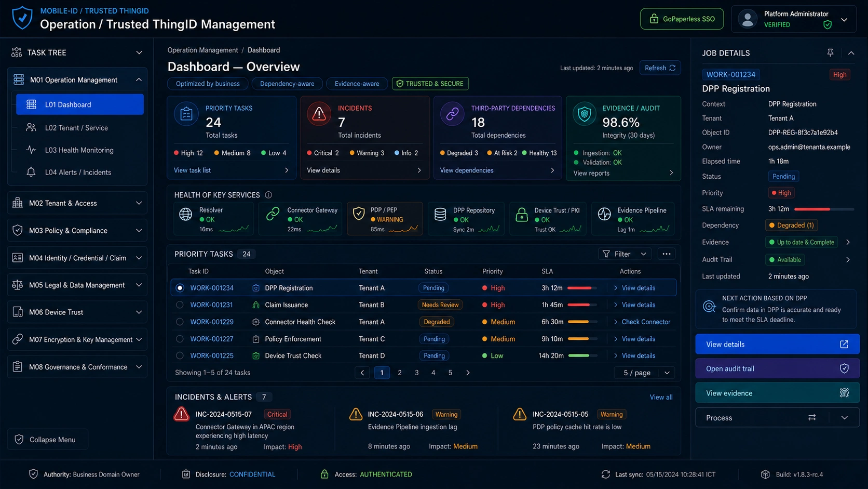Select the WORK-001225 radio button
This screenshot has width=868, height=489.
(180, 356)
